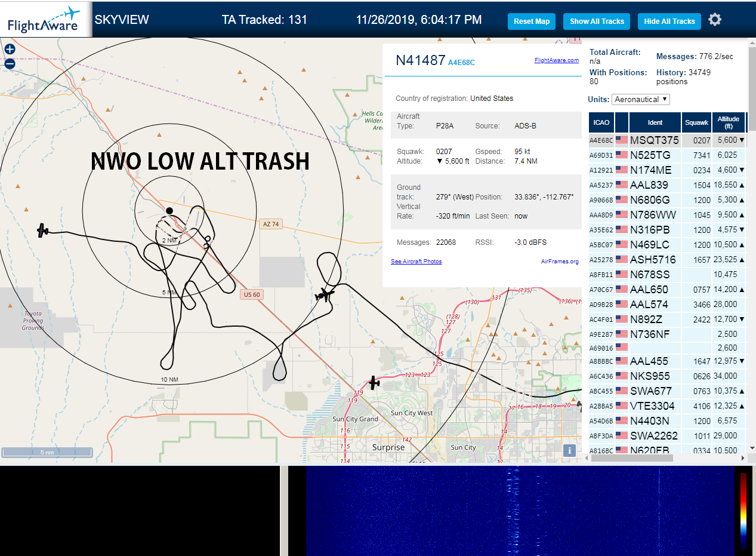Click the AZ 74 highway label
This screenshot has width=756, height=556.
click(x=270, y=224)
